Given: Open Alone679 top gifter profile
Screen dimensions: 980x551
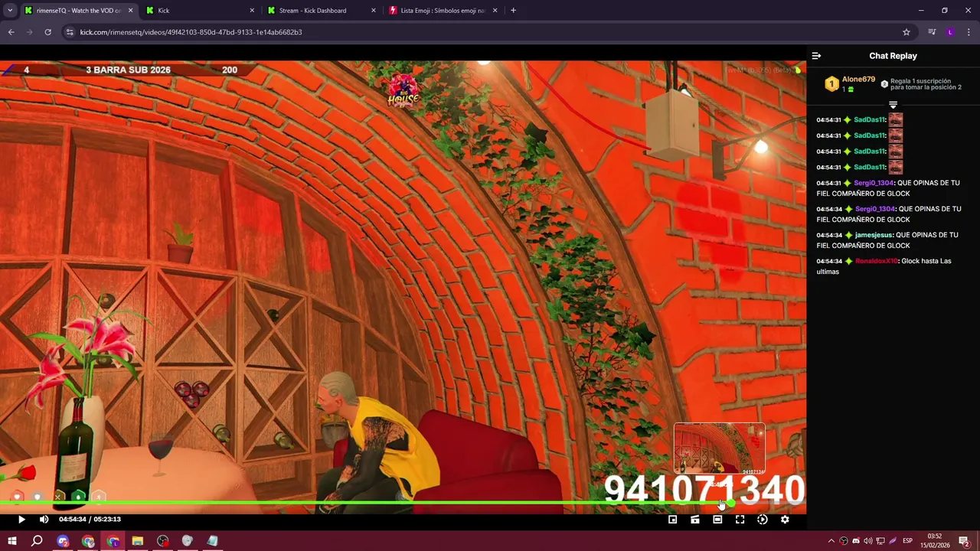Looking at the screenshot, I should (x=858, y=80).
